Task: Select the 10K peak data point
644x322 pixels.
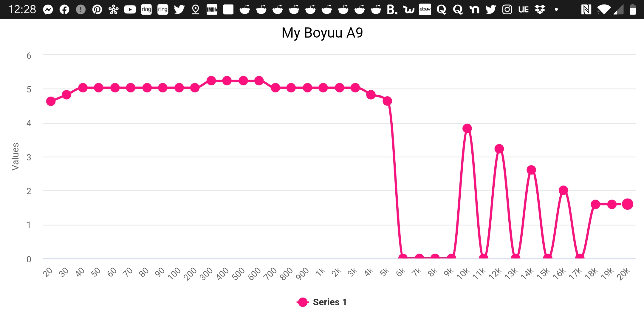Action: pyautogui.click(x=467, y=129)
